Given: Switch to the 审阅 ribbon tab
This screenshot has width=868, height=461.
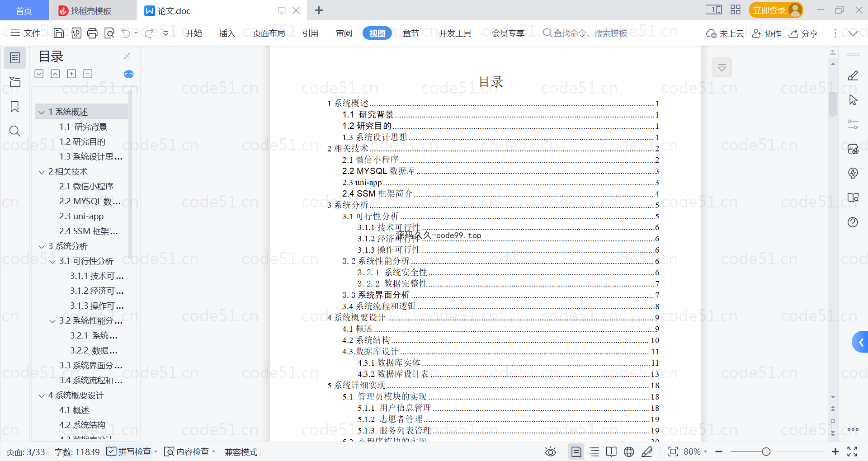Looking at the screenshot, I should [344, 33].
